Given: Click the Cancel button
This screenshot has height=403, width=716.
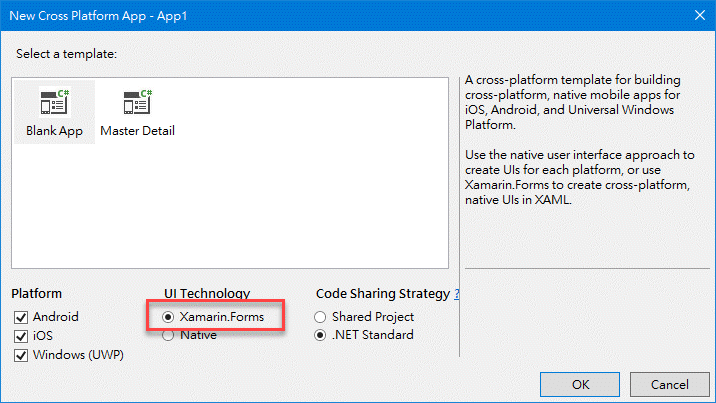Looking at the screenshot, I should pos(669,385).
